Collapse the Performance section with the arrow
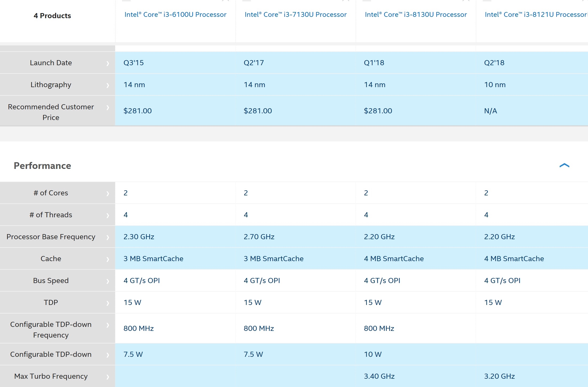 pyautogui.click(x=564, y=166)
